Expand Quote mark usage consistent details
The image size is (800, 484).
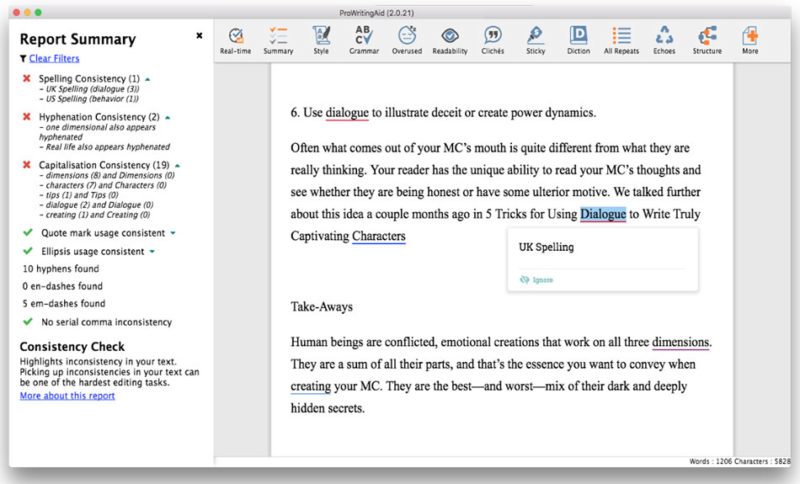pyautogui.click(x=173, y=233)
